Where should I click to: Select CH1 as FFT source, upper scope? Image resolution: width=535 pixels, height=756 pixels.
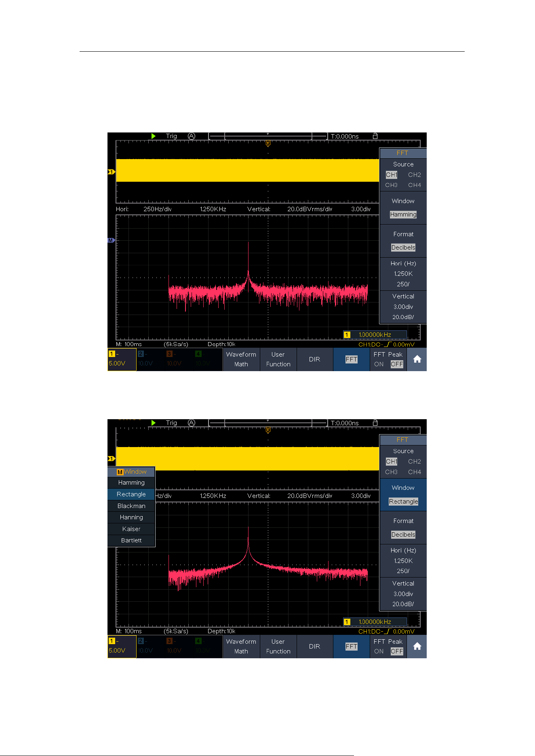coord(392,175)
